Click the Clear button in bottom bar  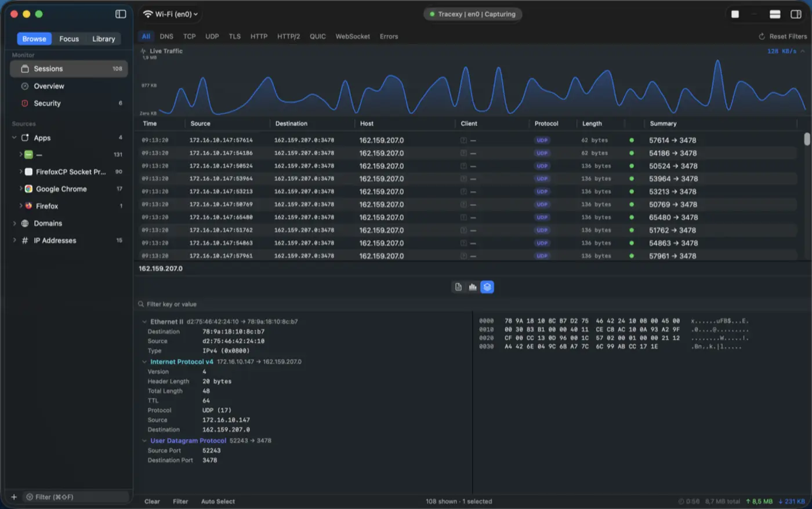point(152,501)
